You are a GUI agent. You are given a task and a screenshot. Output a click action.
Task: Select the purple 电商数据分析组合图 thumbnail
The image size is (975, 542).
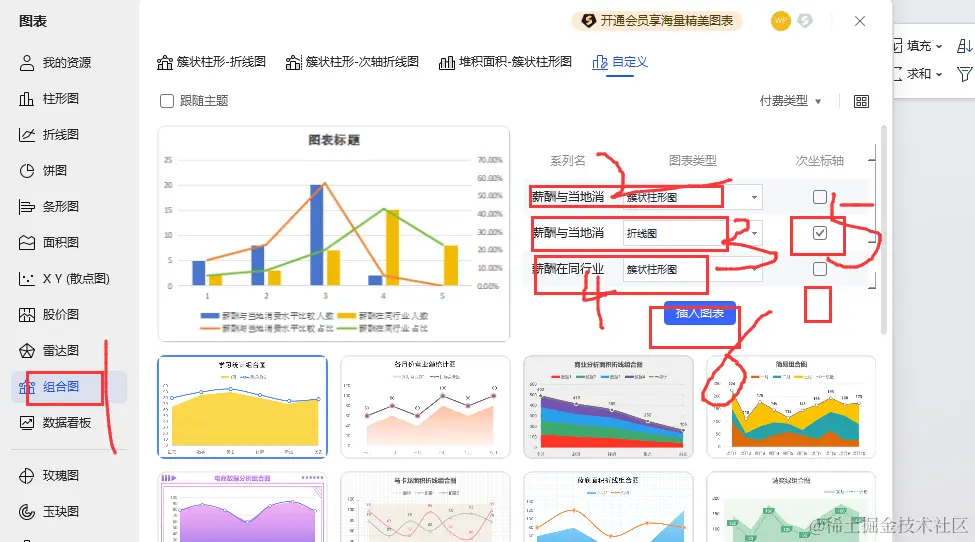(243, 507)
